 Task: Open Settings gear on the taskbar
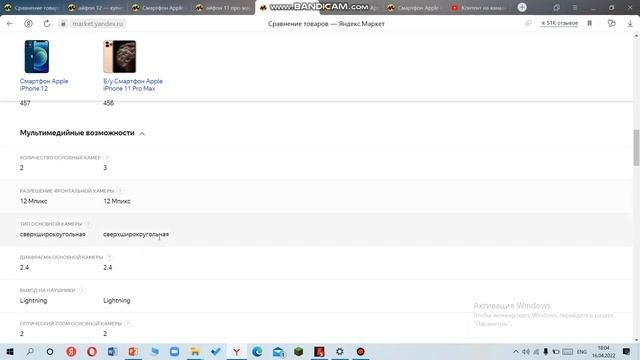[340, 351]
